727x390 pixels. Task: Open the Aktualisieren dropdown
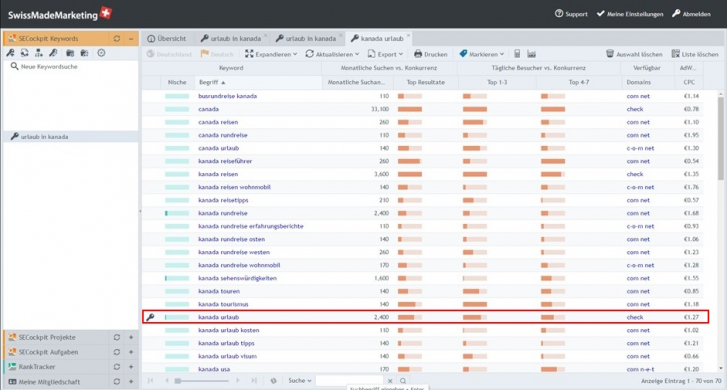(332, 54)
